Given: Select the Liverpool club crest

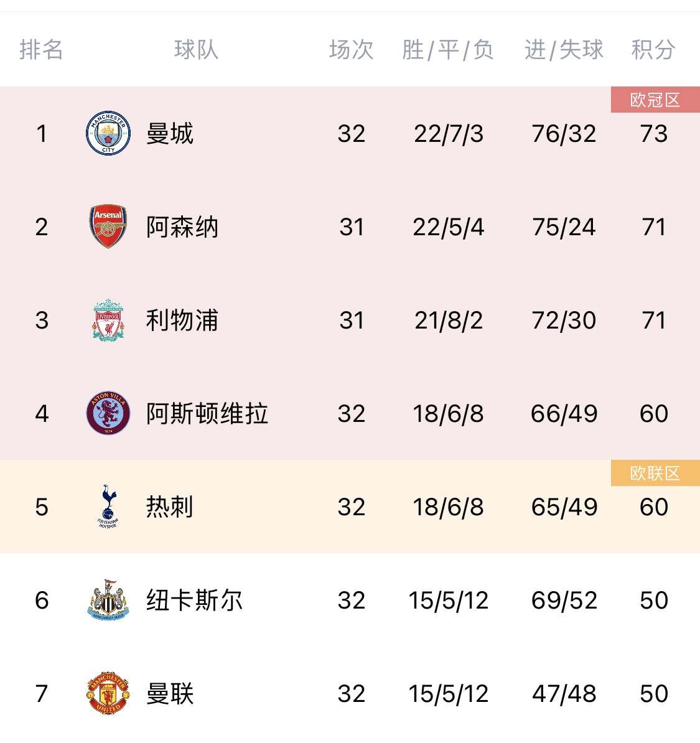Looking at the screenshot, I should (x=108, y=320).
